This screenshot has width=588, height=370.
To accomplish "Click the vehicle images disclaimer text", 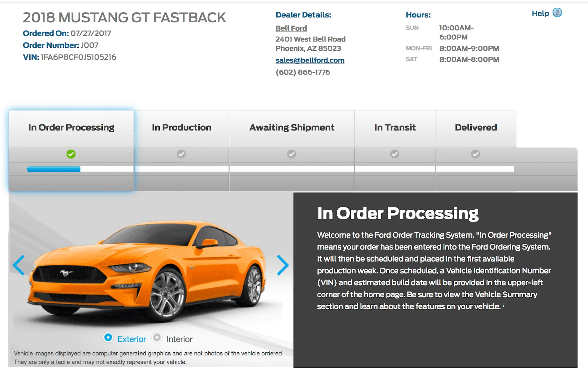I will click(149, 358).
